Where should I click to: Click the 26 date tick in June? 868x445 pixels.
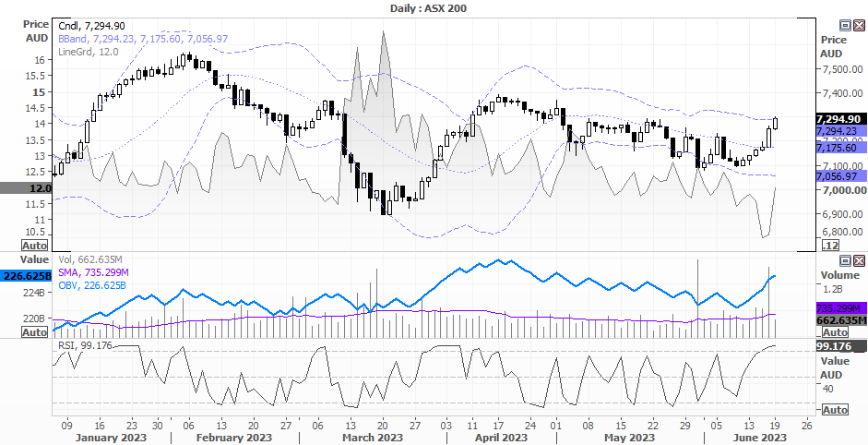pos(806,426)
